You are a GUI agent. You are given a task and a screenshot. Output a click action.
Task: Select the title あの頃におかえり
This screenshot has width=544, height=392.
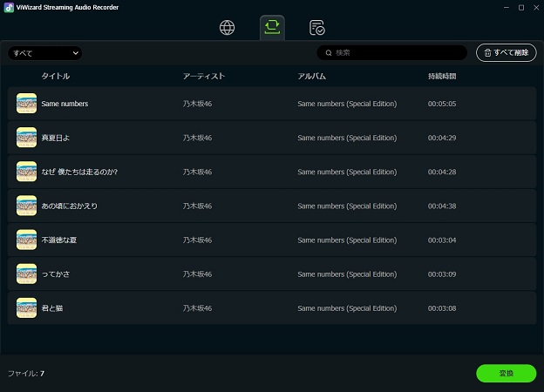tap(70, 206)
